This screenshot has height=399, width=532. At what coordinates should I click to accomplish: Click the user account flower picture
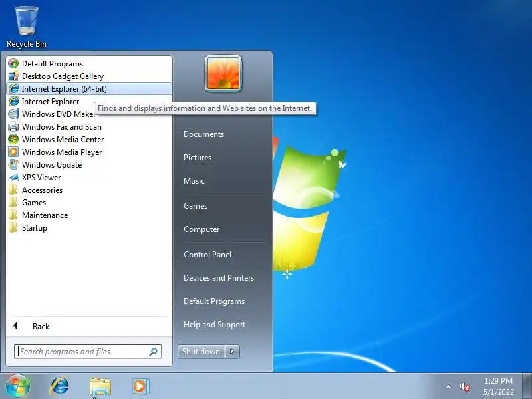(223, 73)
